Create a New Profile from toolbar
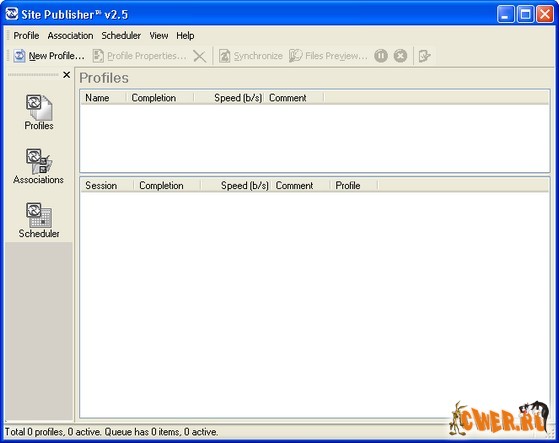 (49, 56)
